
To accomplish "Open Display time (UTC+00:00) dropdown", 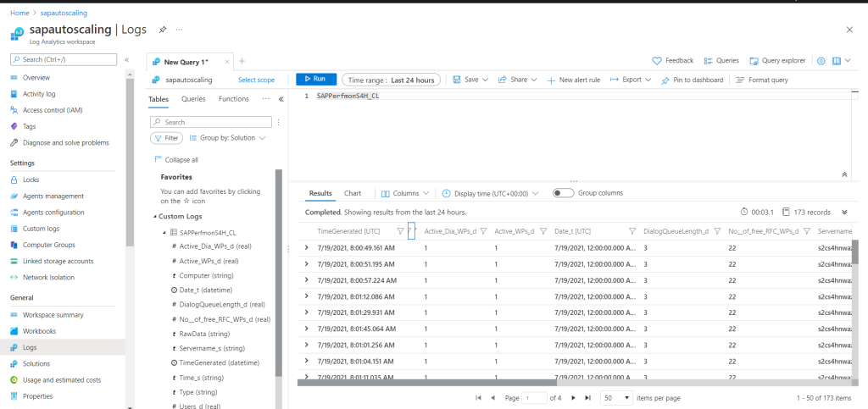I will [491, 193].
